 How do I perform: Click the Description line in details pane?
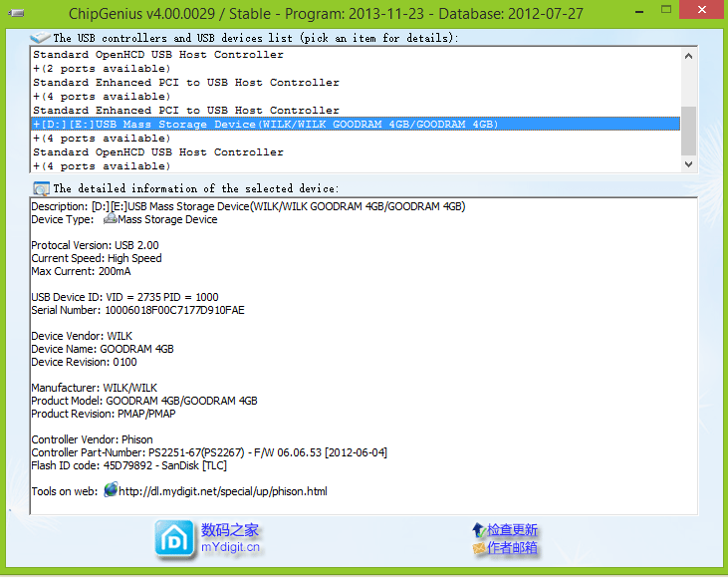248,206
